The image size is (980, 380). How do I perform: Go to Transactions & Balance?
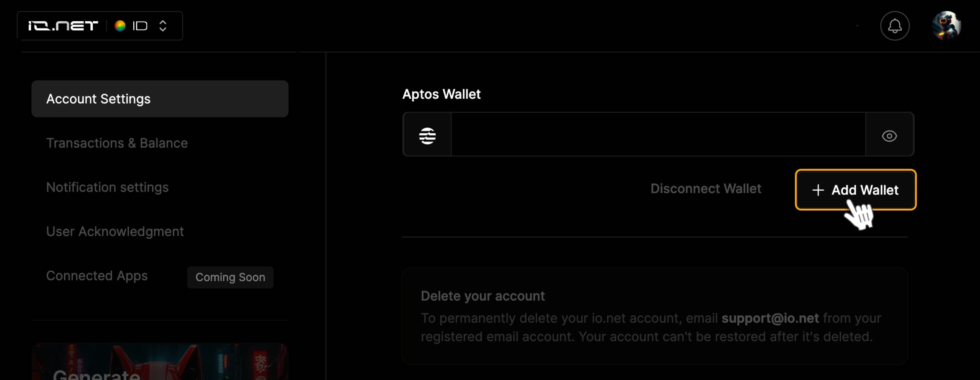(117, 143)
